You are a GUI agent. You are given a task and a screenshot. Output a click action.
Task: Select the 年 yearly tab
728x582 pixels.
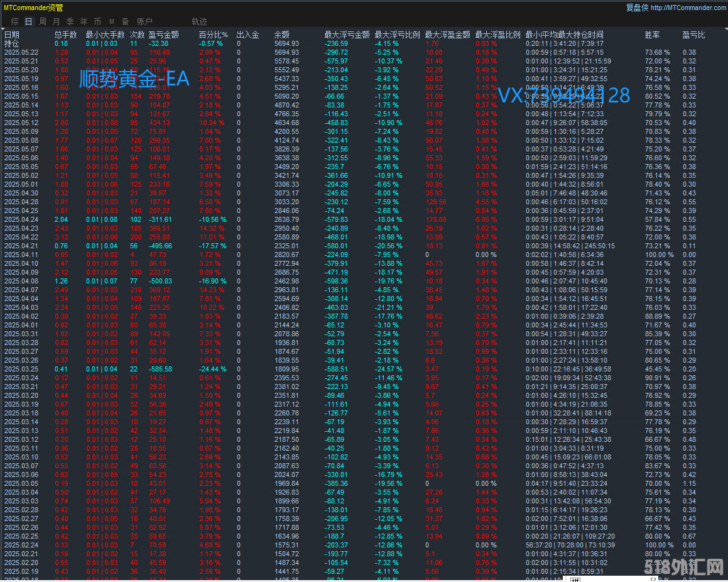pos(84,21)
